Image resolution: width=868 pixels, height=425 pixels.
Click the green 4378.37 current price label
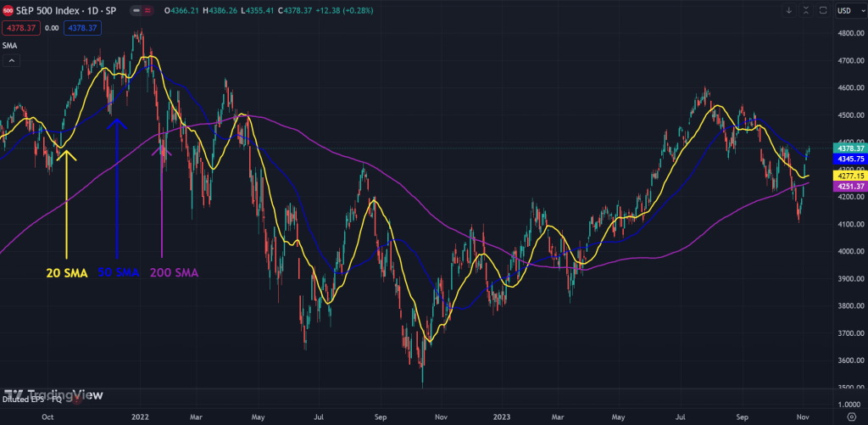pos(850,148)
